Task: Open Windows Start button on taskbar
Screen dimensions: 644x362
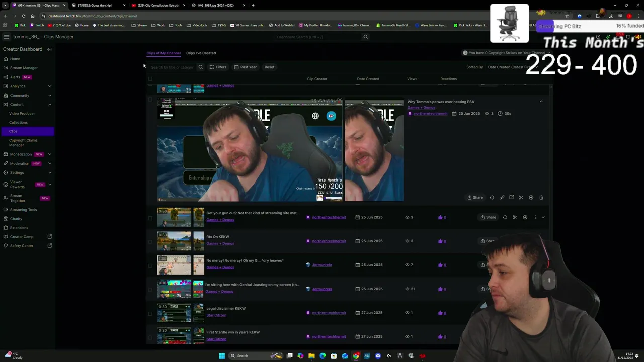Action: tap(222, 356)
